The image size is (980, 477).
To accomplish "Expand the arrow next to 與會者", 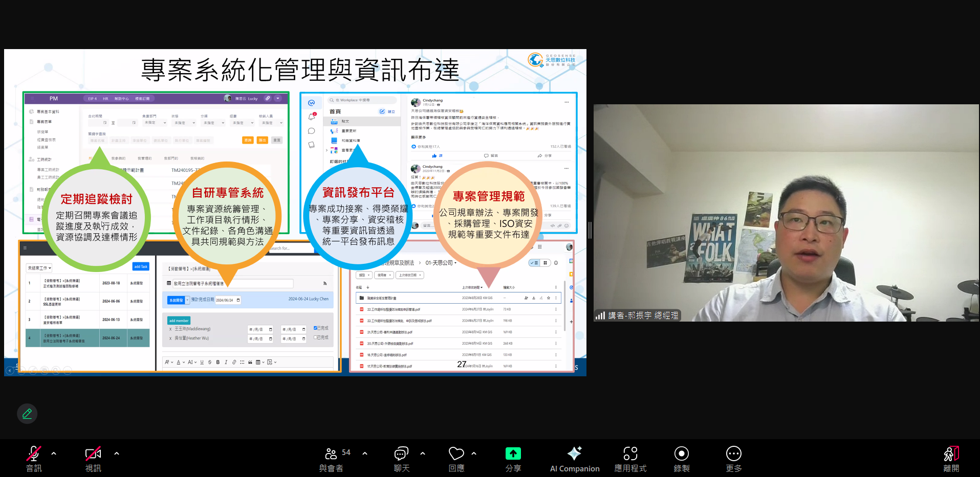I will pyautogui.click(x=365, y=453).
